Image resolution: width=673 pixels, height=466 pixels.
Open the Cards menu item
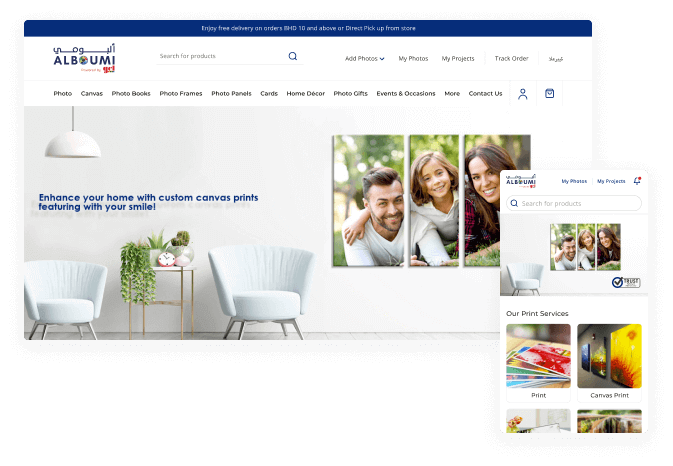269,94
